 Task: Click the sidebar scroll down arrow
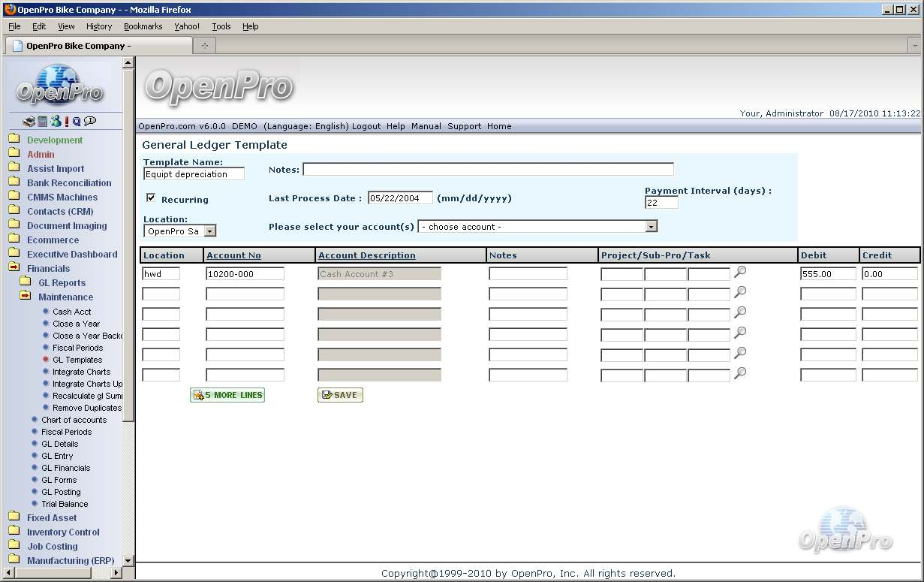[128, 560]
